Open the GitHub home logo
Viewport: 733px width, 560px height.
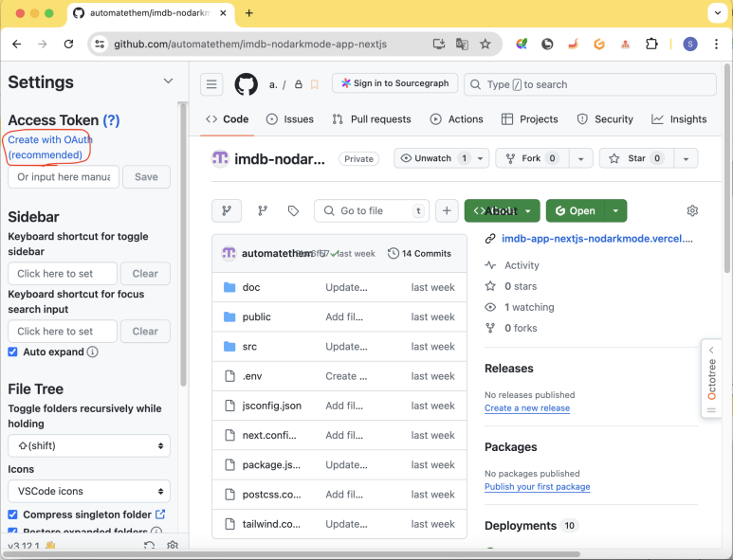coord(246,84)
